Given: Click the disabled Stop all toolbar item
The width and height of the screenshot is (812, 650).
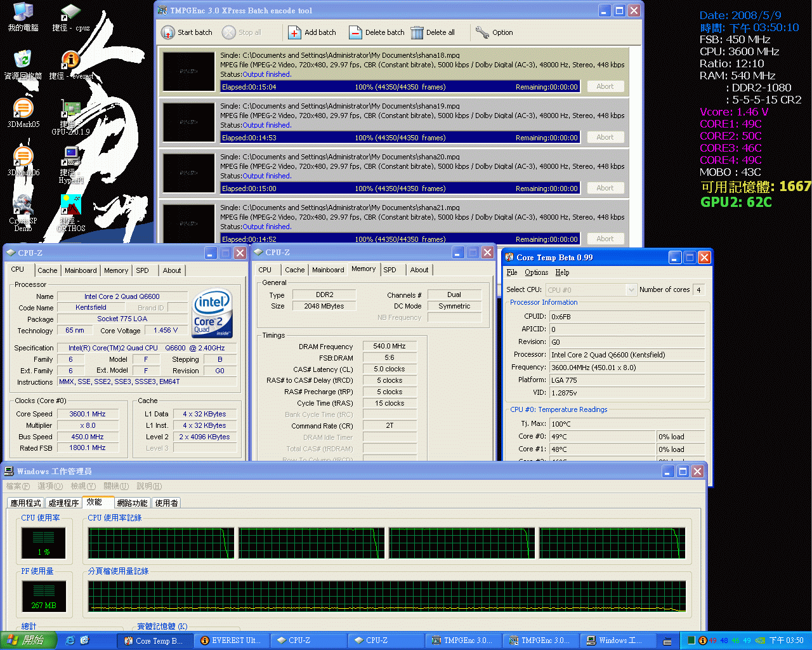Looking at the screenshot, I should pyautogui.click(x=242, y=32).
